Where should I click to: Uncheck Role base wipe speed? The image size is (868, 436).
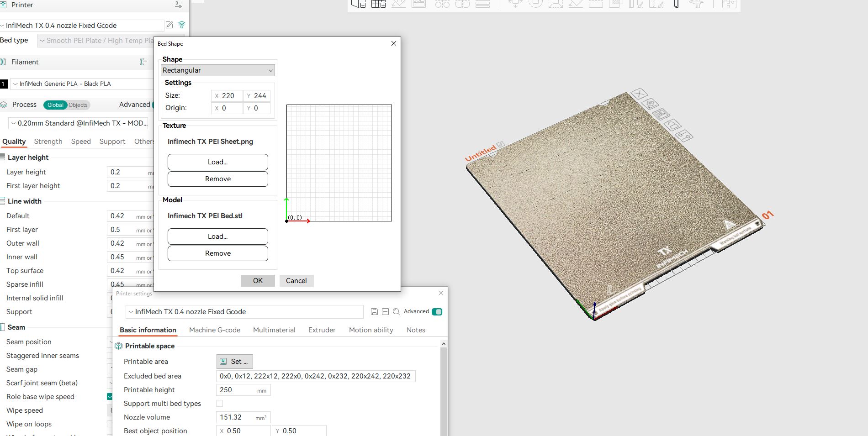pyautogui.click(x=110, y=396)
